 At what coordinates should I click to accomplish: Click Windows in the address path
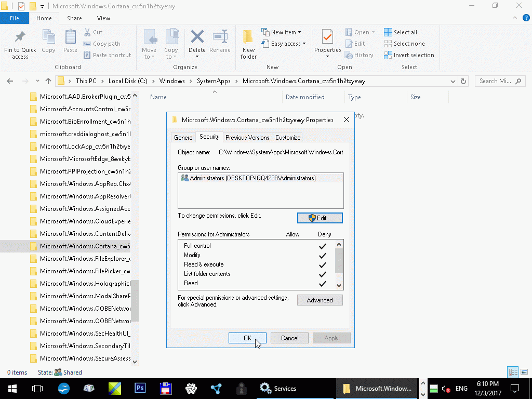pyautogui.click(x=172, y=81)
